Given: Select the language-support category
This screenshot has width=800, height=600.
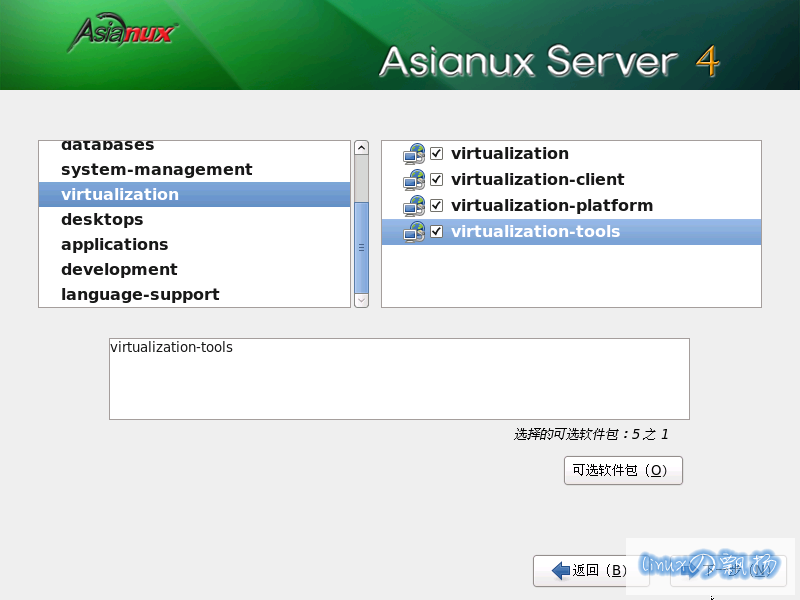Looking at the screenshot, I should (194, 294).
